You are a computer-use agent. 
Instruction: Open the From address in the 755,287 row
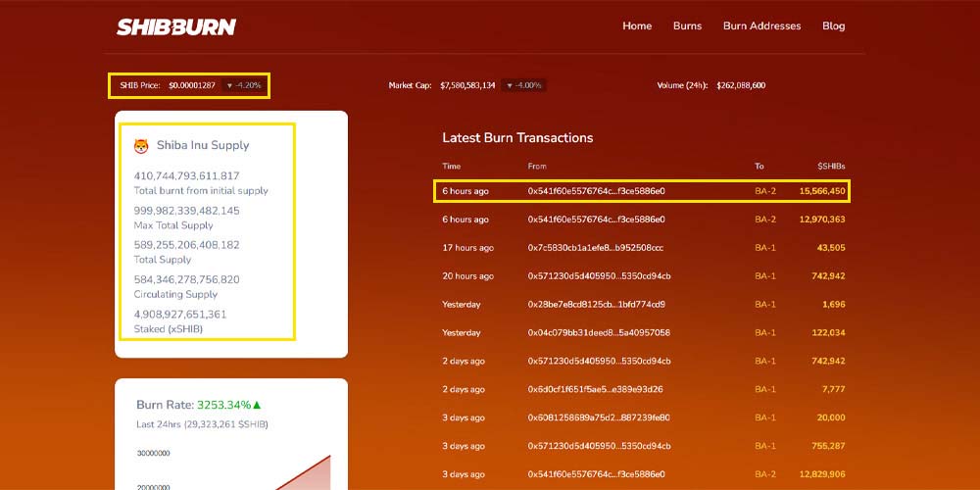pyautogui.click(x=600, y=446)
